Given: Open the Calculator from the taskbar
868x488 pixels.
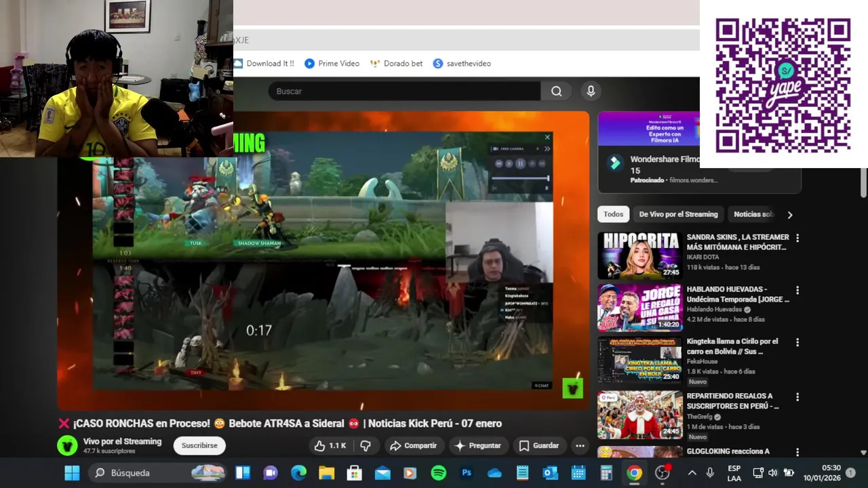Looking at the screenshot, I should coord(606,473).
